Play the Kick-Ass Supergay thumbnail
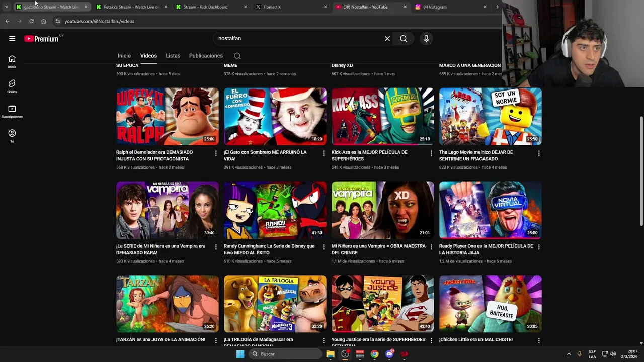 (383, 117)
